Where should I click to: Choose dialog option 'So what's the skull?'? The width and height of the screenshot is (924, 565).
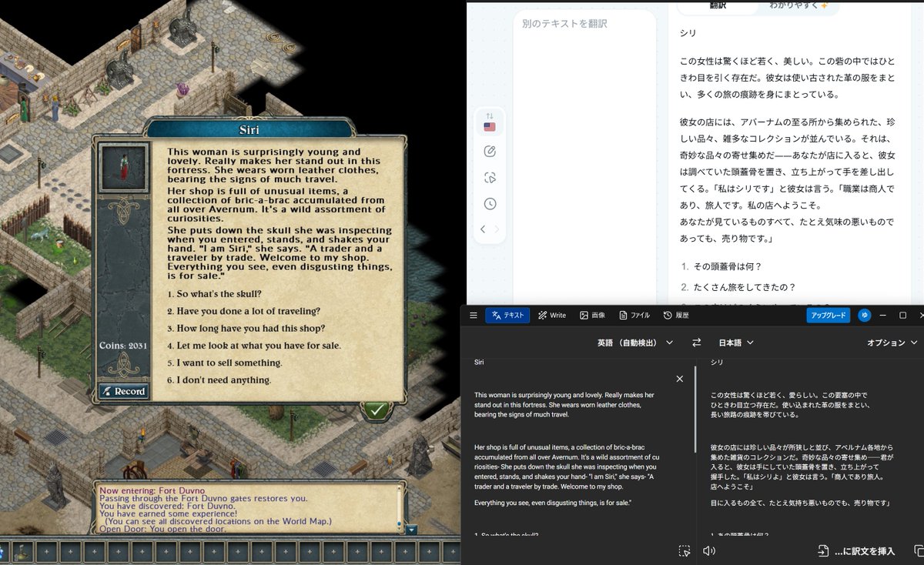[215, 294]
